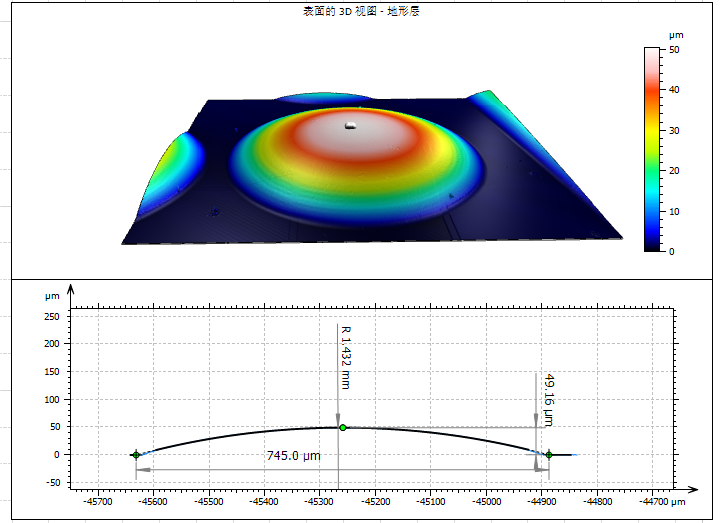Viewport: 720px width, 523px height.
Task: Click the 49.16 µm height label
Action: (548, 400)
